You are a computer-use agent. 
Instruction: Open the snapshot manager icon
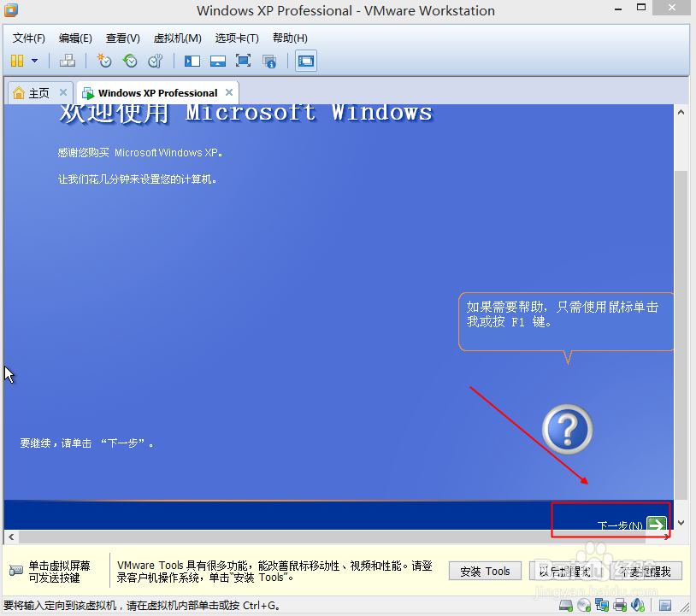click(156, 61)
